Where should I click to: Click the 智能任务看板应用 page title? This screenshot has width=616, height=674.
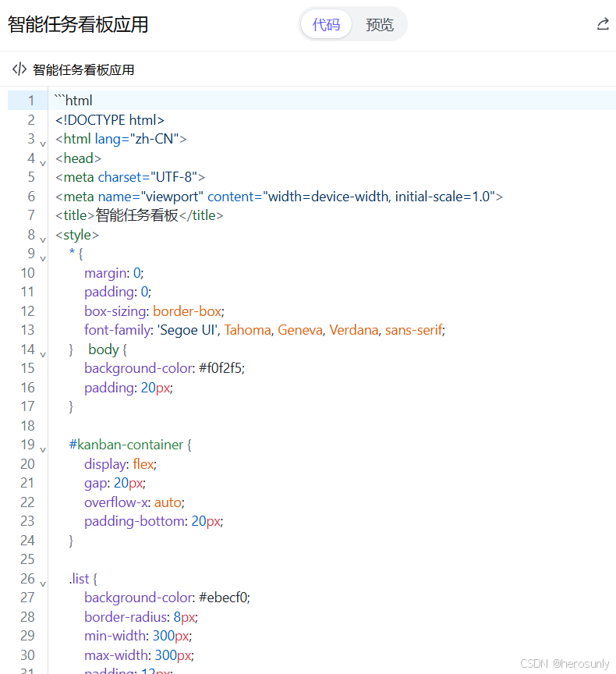78,24
